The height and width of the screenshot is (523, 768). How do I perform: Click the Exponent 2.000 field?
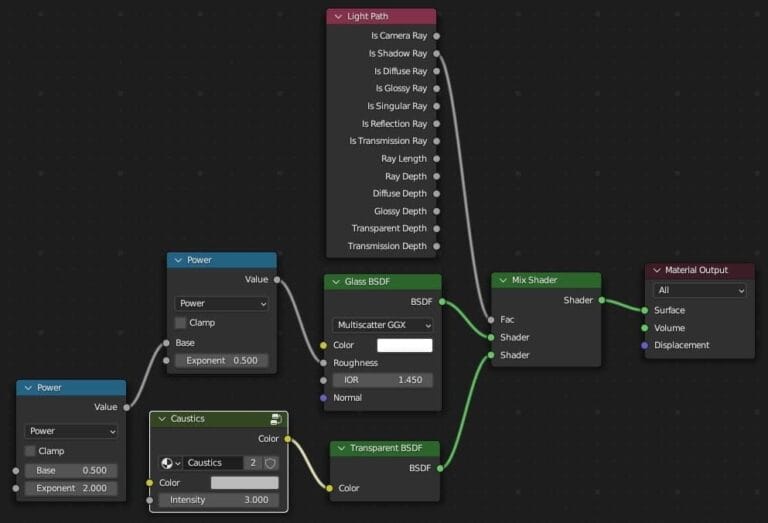(71, 488)
